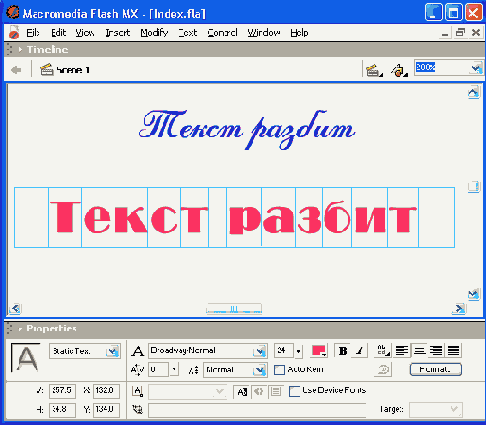Toggle the Italic text style button
The image size is (486, 425).
(359, 351)
